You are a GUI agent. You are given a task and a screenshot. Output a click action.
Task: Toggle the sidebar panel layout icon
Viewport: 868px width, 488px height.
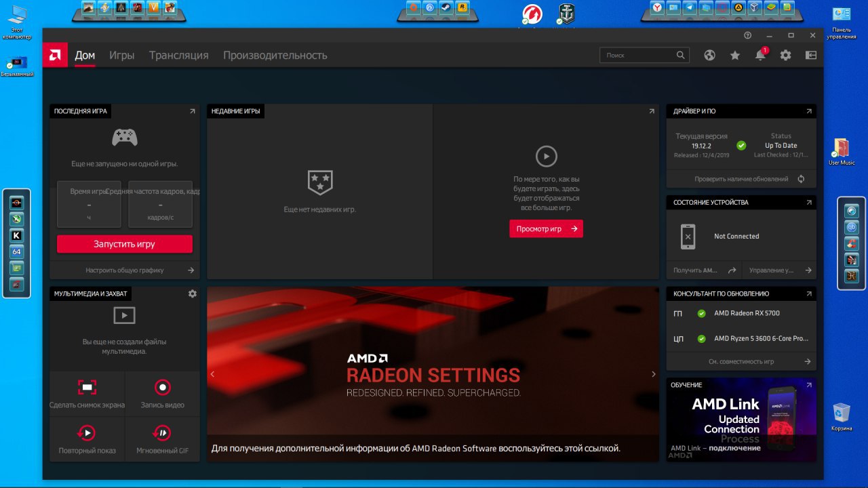click(811, 56)
